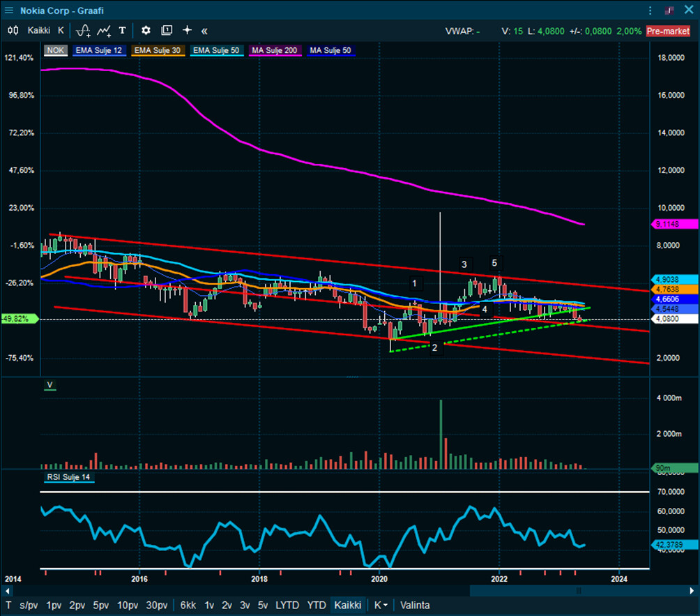This screenshot has height=616, width=700.
Task: Click the volume tag 90m
Action: pyautogui.click(x=674, y=468)
